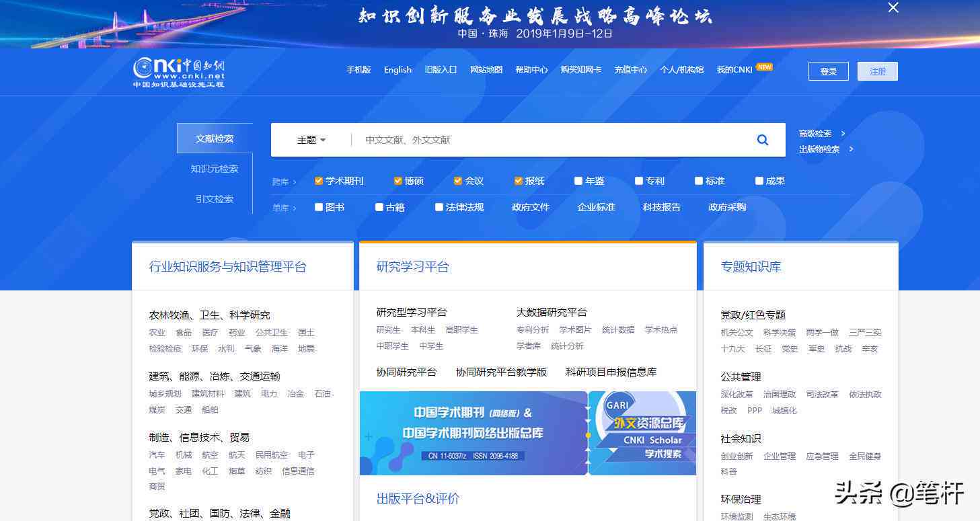Open 帮助中心 in navigation
Image resolution: width=980 pixels, height=521 pixels.
531,70
